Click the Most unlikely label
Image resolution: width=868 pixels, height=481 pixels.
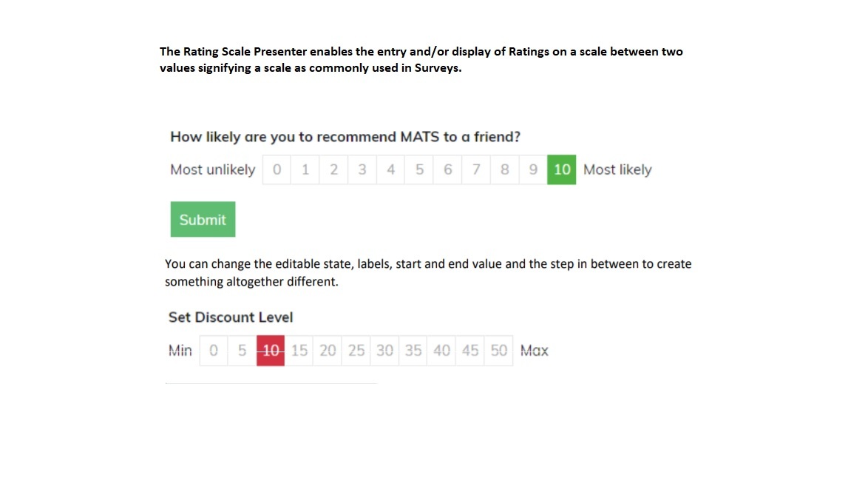tap(212, 169)
